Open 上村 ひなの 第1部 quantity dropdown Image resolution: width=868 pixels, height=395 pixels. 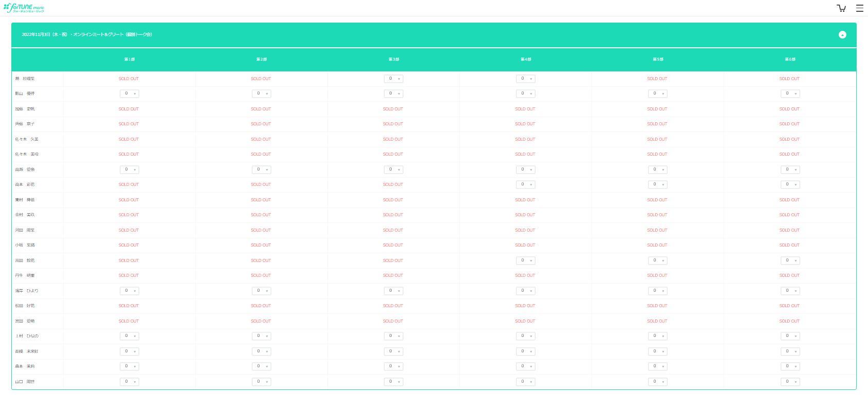tap(130, 336)
